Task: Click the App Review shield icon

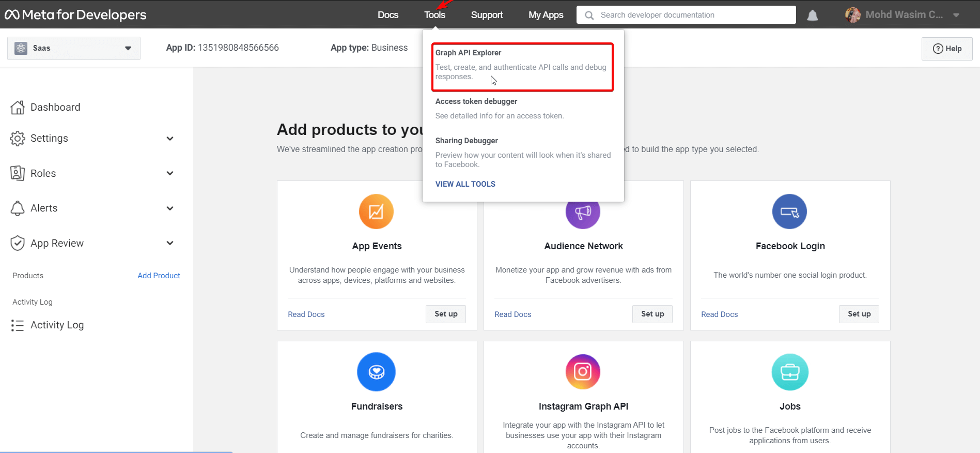Action: pyautogui.click(x=18, y=243)
